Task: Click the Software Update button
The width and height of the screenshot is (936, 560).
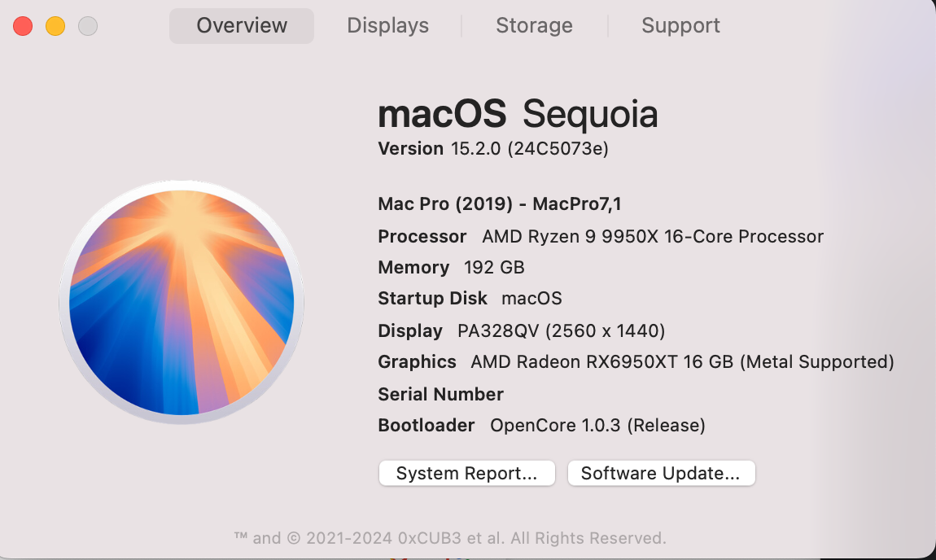Action: point(661,474)
